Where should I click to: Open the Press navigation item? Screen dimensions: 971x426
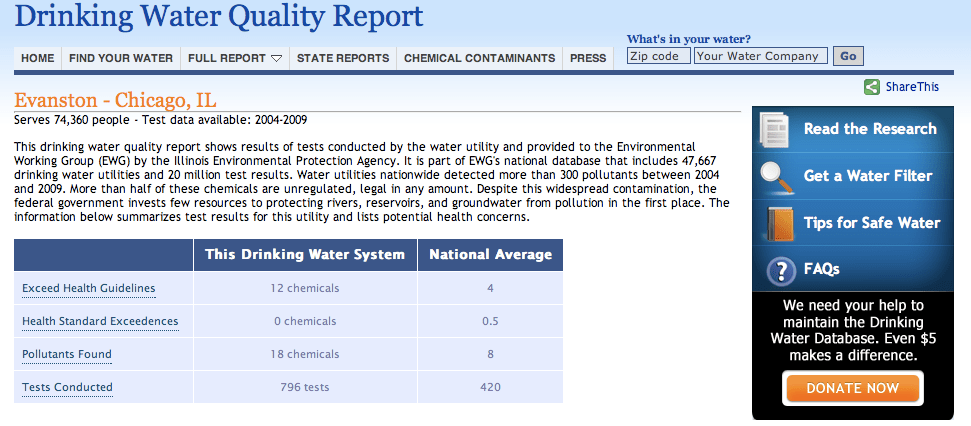coord(588,58)
